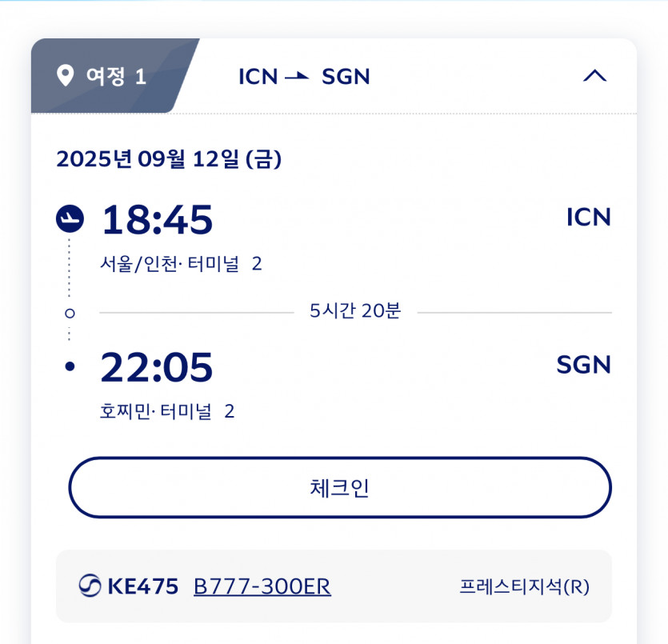The width and height of the screenshot is (668, 644).
Task: Click the 서울/인천· 터미널 2 departure terminal text
Action: coord(181,263)
